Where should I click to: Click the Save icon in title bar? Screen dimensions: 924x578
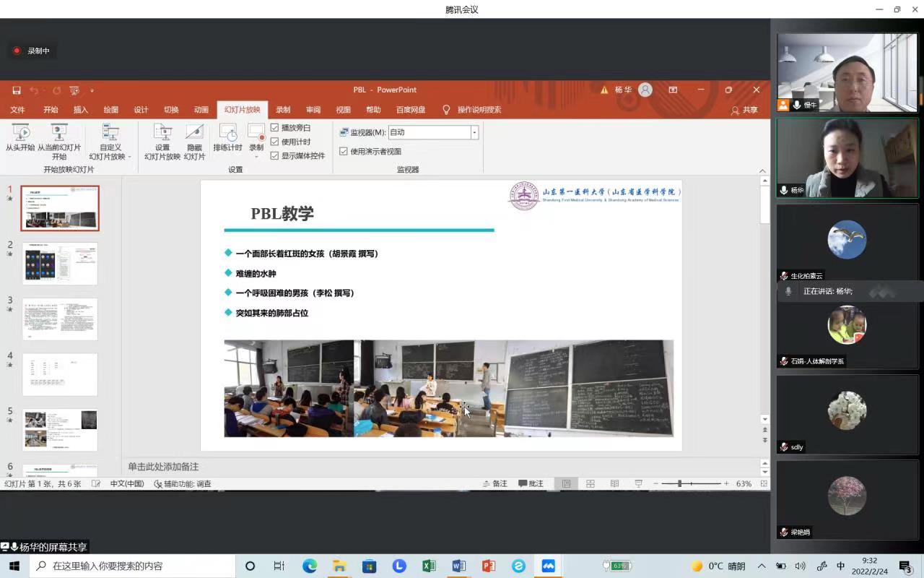[17, 90]
